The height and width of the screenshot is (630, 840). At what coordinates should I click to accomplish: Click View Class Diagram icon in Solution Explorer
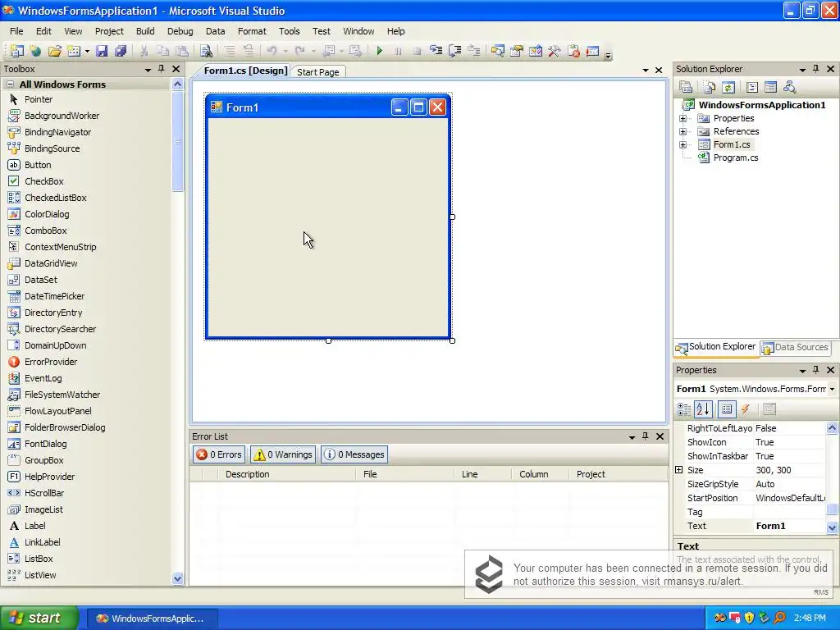tap(789, 87)
